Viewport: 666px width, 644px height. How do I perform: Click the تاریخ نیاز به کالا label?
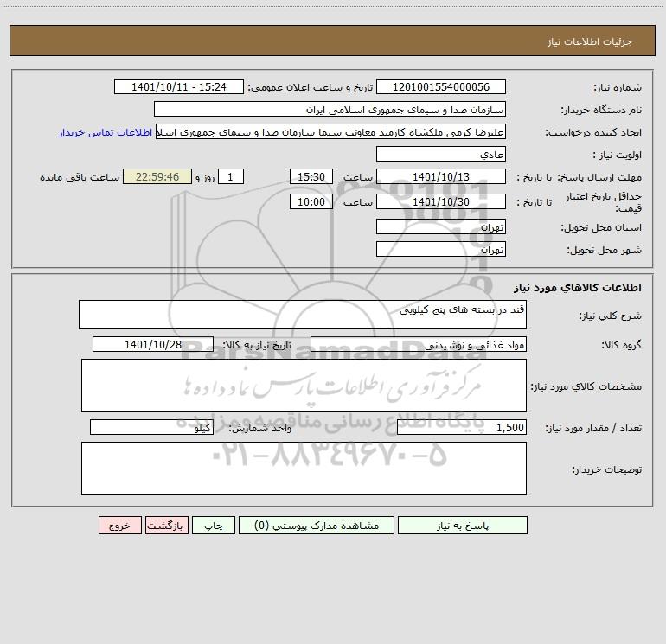[258, 346]
